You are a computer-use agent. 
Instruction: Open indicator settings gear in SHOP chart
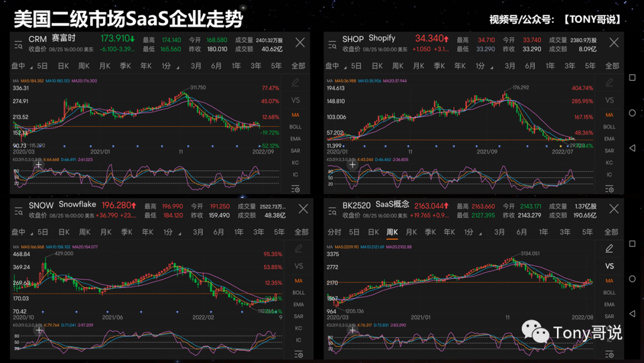[609, 189]
